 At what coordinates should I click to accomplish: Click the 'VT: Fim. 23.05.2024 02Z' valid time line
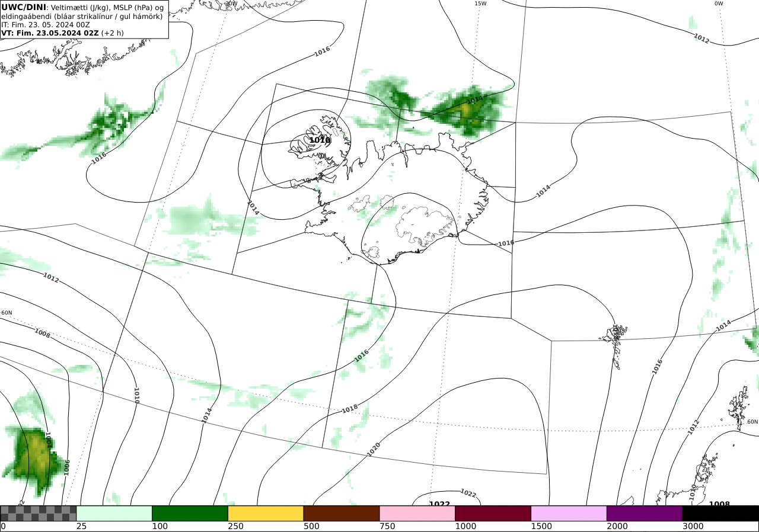click(50, 33)
